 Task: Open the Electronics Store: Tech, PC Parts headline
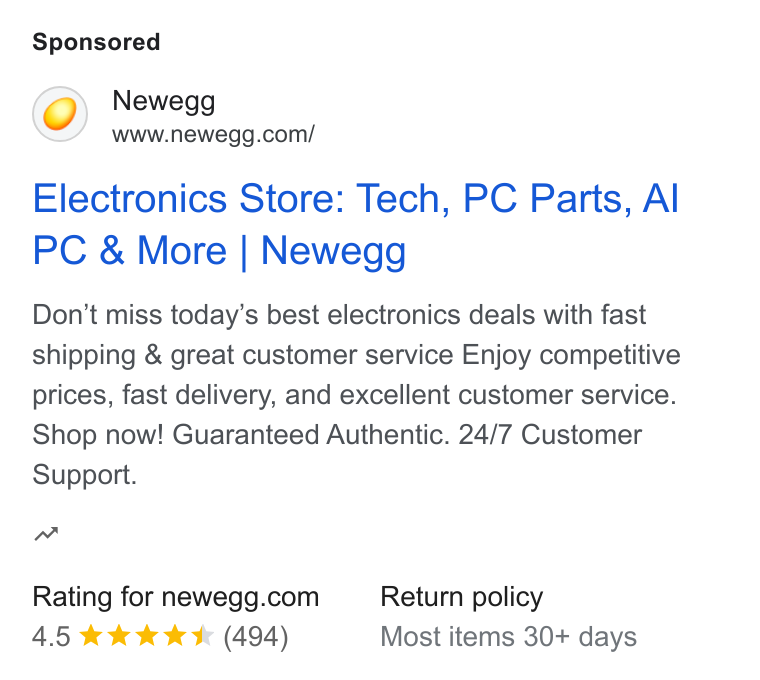(x=356, y=198)
